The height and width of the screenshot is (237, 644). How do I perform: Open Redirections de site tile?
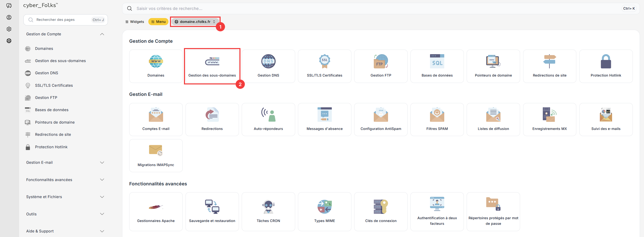pos(550,66)
